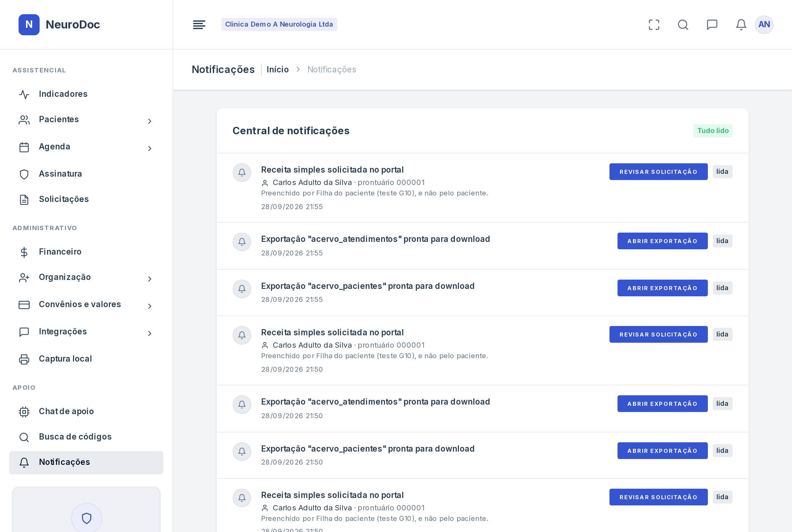Open the header bell notifications icon

click(741, 24)
